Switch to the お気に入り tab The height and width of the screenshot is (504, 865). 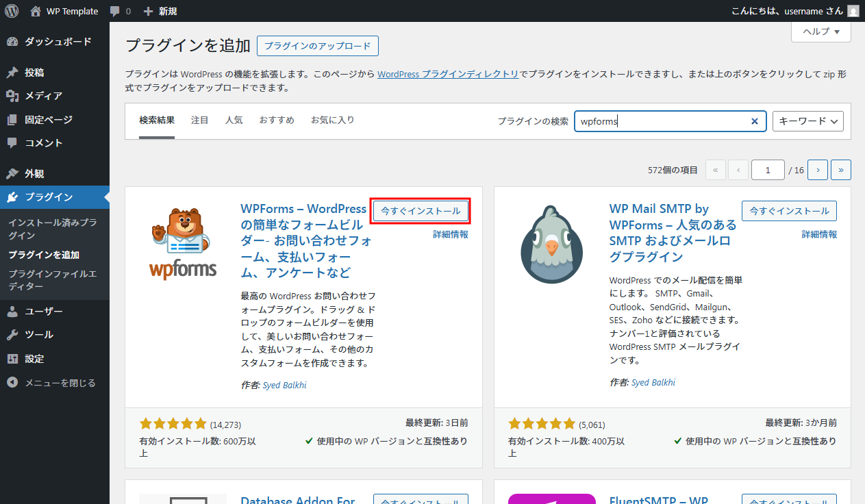(x=333, y=121)
